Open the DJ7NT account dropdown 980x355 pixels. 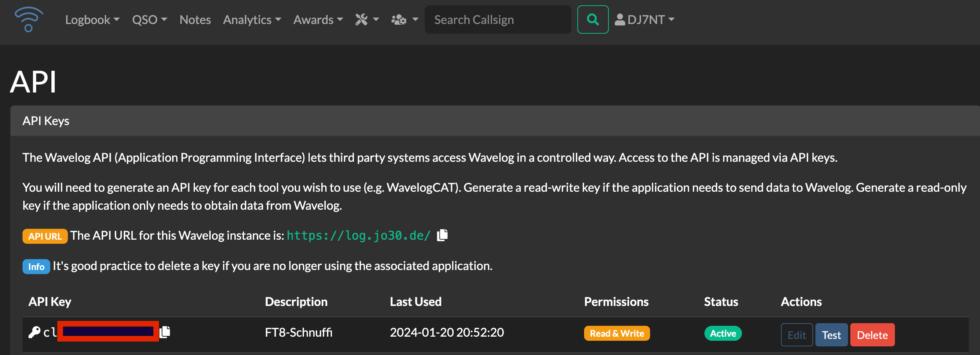click(644, 19)
